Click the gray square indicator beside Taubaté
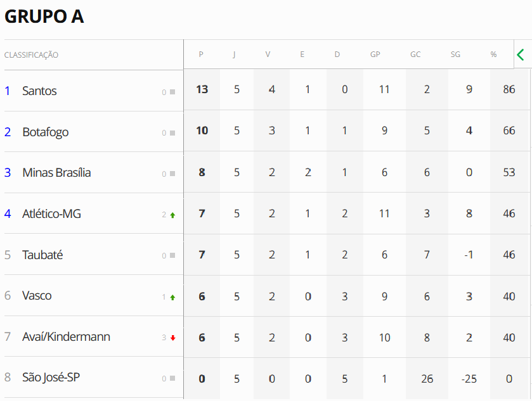This screenshot has height=401, width=532. [x=172, y=256]
